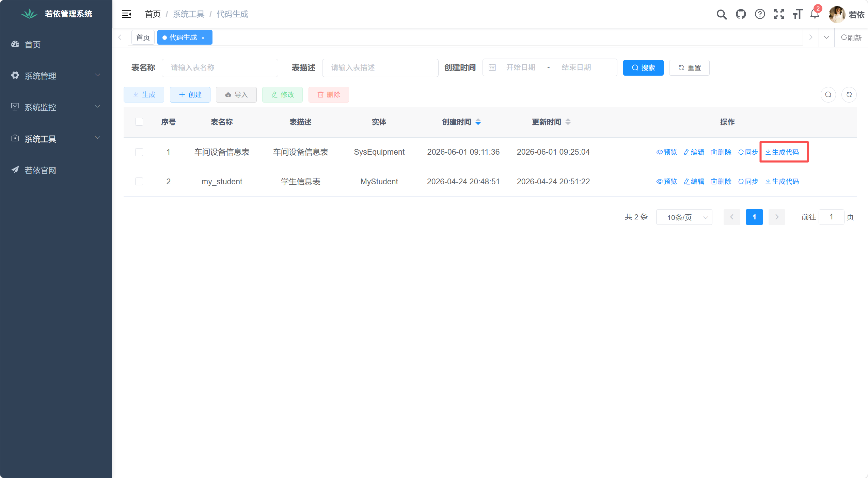Toggle the search bar visibility round icon
This screenshot has height=478, width=868.
pyautogui.click(x=828, y=95)
